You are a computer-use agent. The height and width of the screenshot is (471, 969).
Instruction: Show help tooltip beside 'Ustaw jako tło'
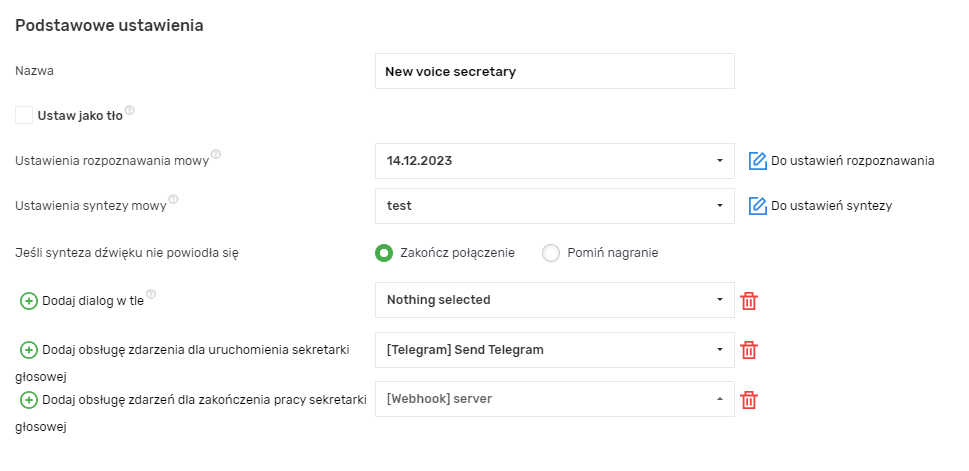pyautogui.click(x=130, y=111)
